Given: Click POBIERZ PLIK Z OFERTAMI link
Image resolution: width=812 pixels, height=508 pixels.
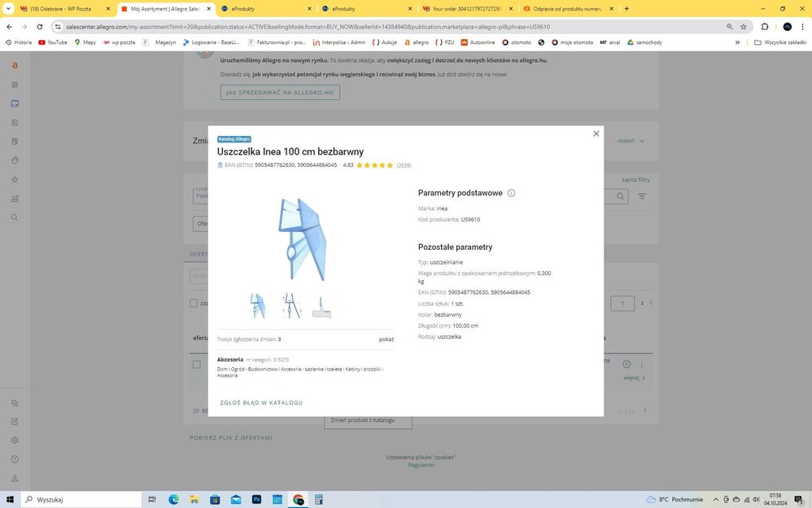Looking at the screenshot, I should click(231, 438).
